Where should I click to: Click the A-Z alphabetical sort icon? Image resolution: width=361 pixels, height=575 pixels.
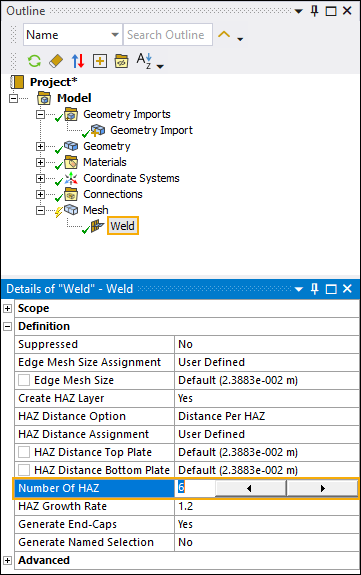click(144, 61)
